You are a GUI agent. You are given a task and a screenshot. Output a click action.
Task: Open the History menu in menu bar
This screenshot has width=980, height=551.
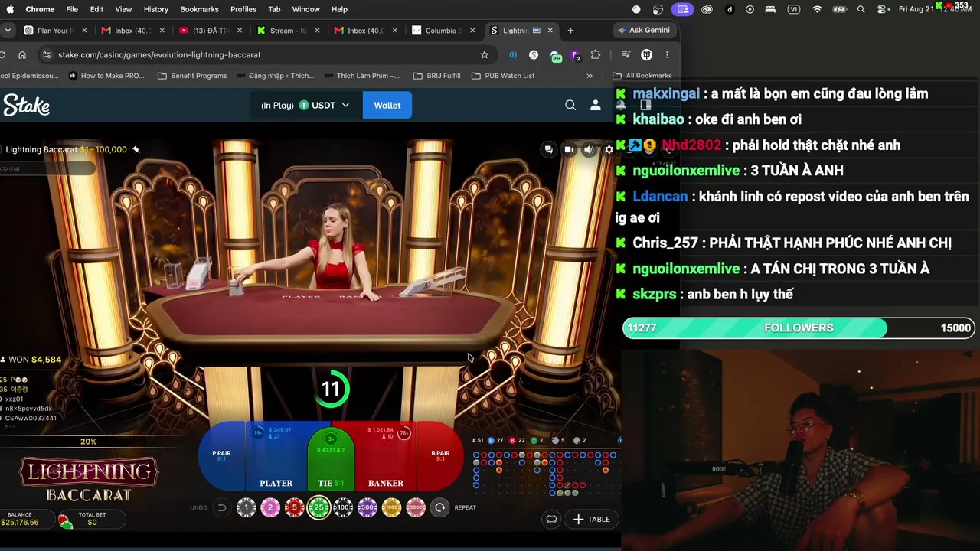click(x=155, y=9)
